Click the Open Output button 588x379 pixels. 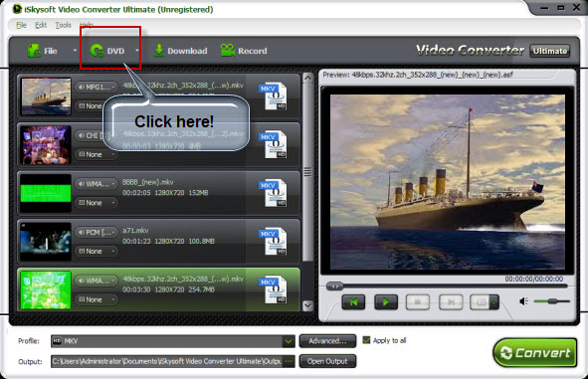327,361
